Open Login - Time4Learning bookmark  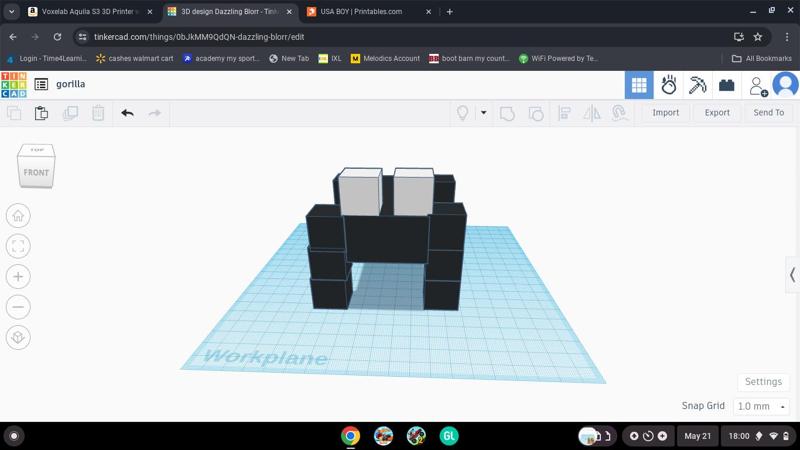pos(46,59)
